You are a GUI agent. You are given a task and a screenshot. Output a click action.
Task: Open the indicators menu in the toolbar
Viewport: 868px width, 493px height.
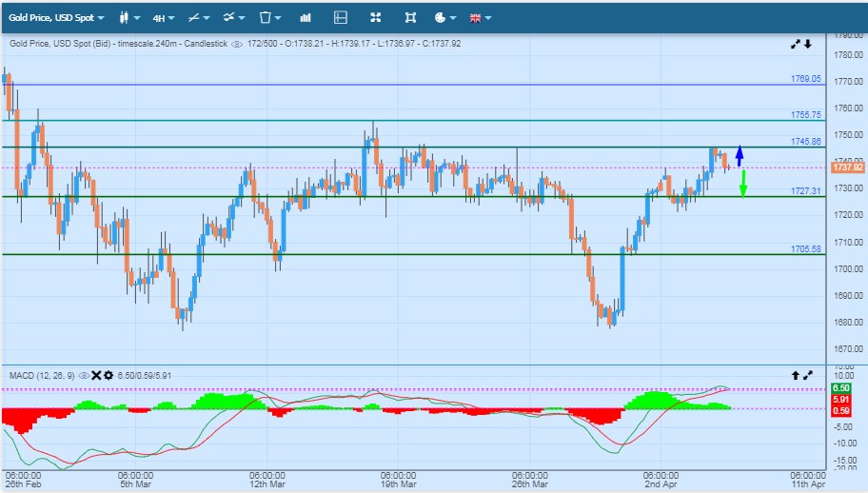[234, 17]
